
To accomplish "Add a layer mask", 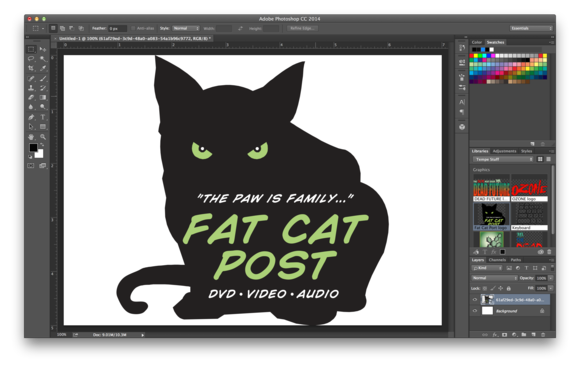I will tap(505, 334).
